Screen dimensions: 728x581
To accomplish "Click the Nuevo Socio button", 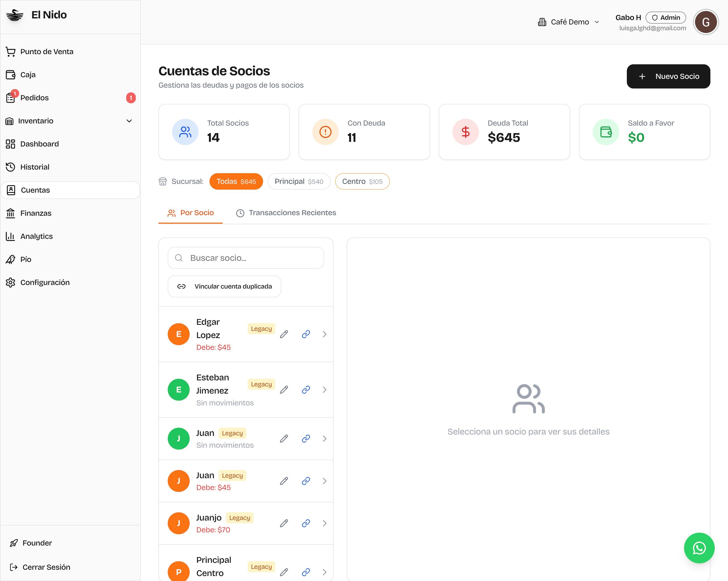I will click(668, 76).
